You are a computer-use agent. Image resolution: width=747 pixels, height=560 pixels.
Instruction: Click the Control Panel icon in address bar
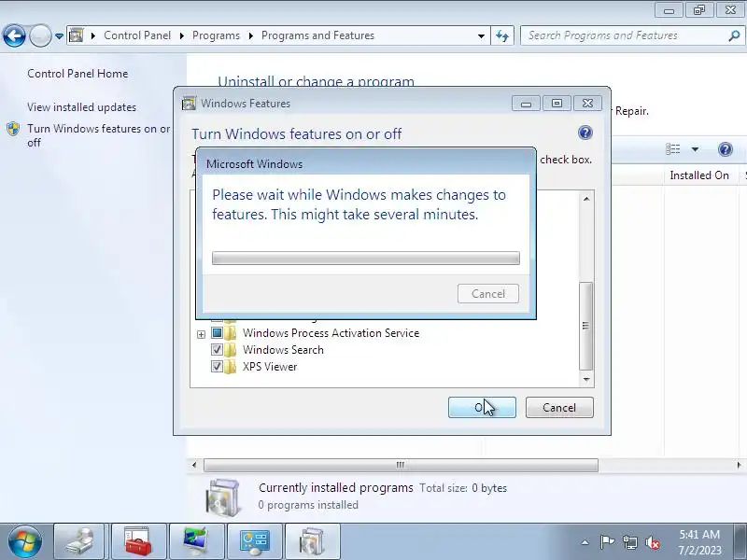[77, 35]
